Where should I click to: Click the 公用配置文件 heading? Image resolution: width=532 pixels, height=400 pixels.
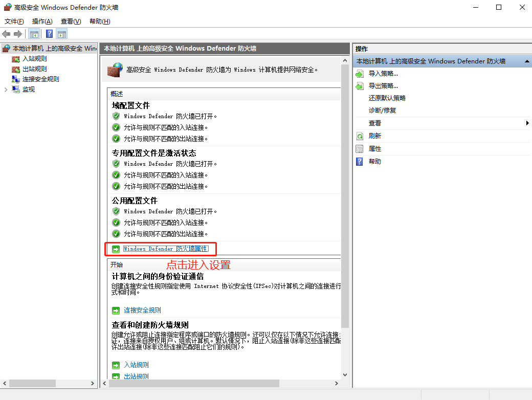click(x=135, y=201)
